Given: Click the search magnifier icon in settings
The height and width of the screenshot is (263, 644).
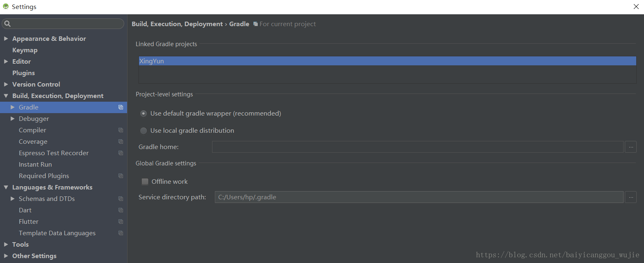Looking at the screenshot, I should coord(7,24).
